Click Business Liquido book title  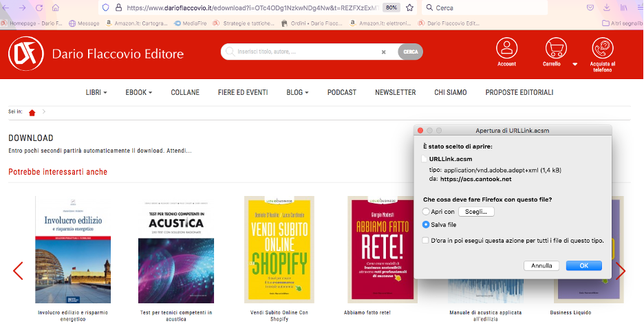click(570, 312)
